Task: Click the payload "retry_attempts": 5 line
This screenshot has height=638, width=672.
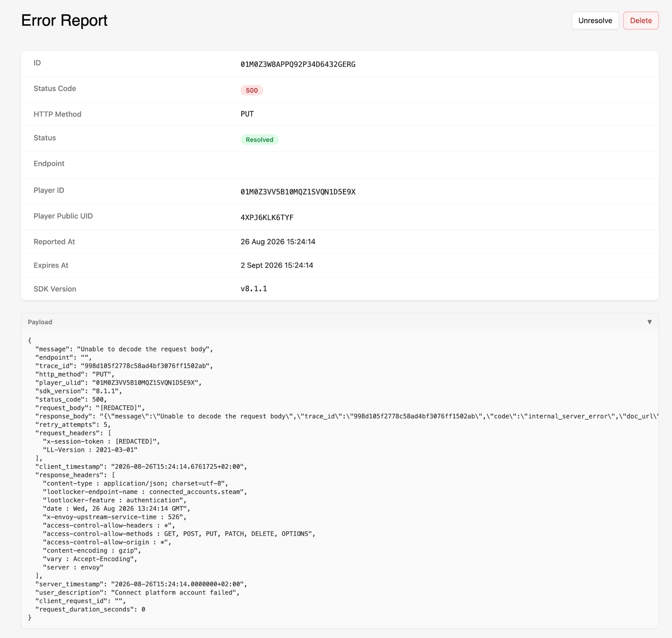Action: 73,424
